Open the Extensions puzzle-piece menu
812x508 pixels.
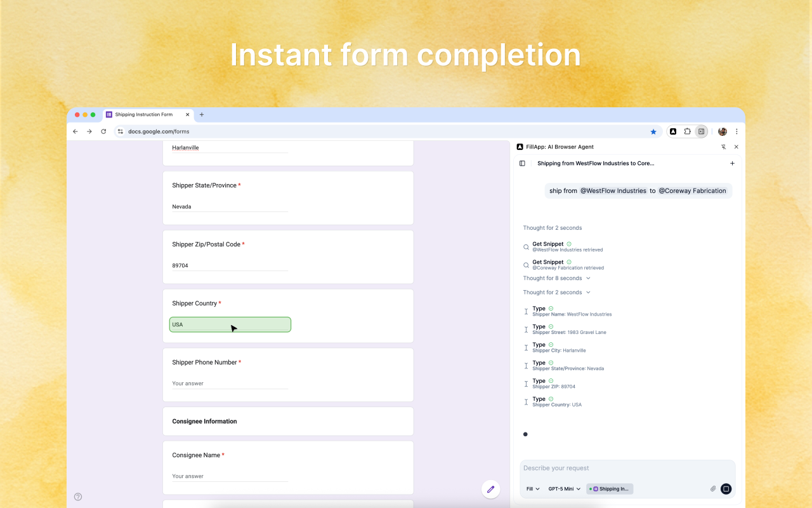coord(687,131)
